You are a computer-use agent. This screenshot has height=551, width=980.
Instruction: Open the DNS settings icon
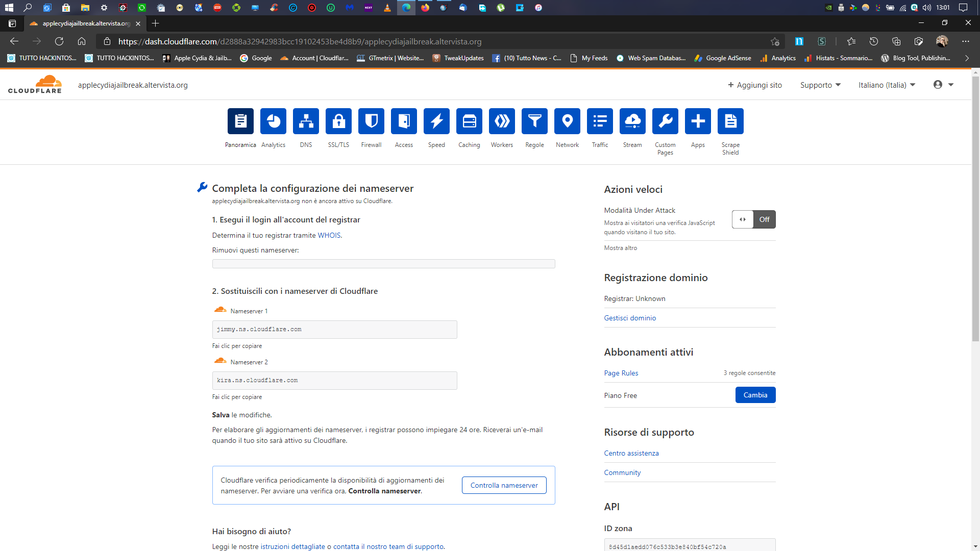306,121
